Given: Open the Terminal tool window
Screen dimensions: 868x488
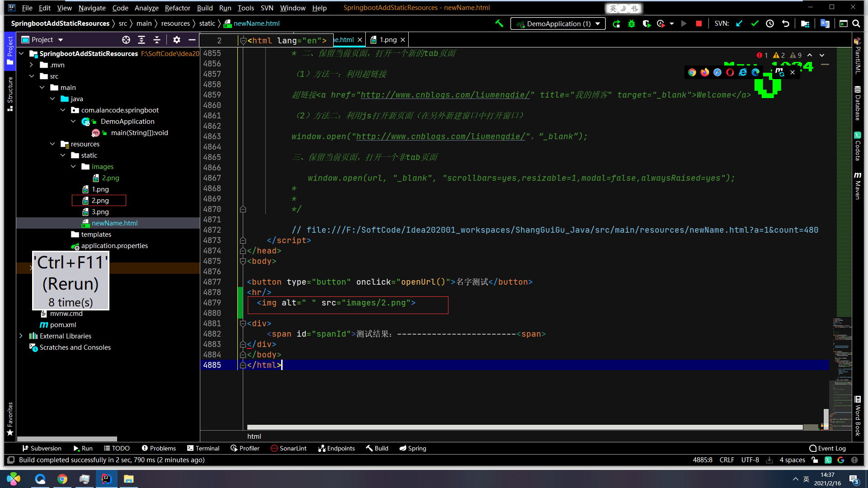Looking at the screenshot, I should pyautogui.click(x=203, y=448).
